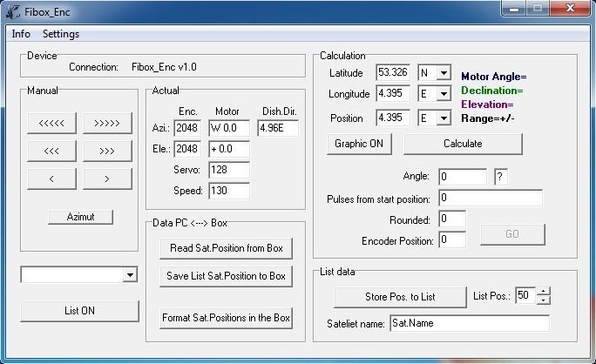Click Read Sat.Position from Box
The height and width of the screenshot is (364, 596).
[x=226, y=248]
